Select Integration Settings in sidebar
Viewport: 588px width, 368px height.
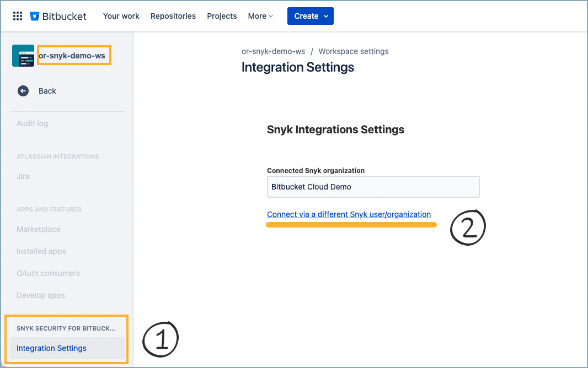click(x=67, y=348)
